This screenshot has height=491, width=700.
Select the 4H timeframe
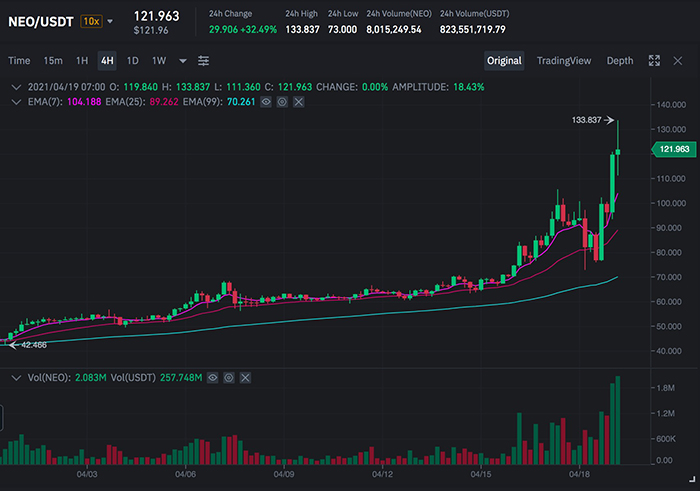click(x=106, y=61)
